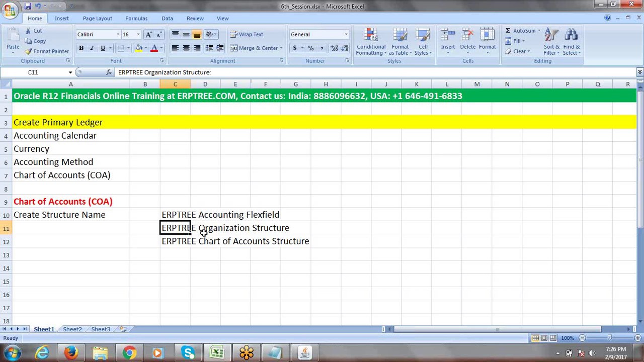
Task: Toggle Top Align
Action: 175,35
